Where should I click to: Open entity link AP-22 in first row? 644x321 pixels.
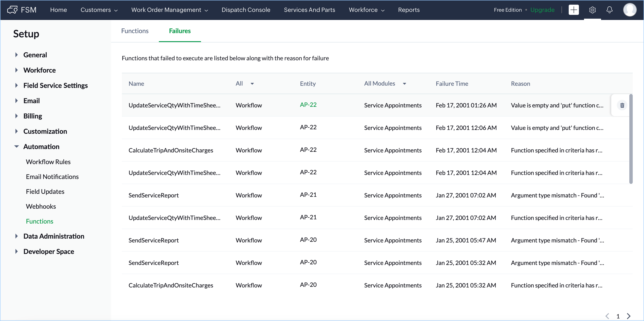[308, 105]
